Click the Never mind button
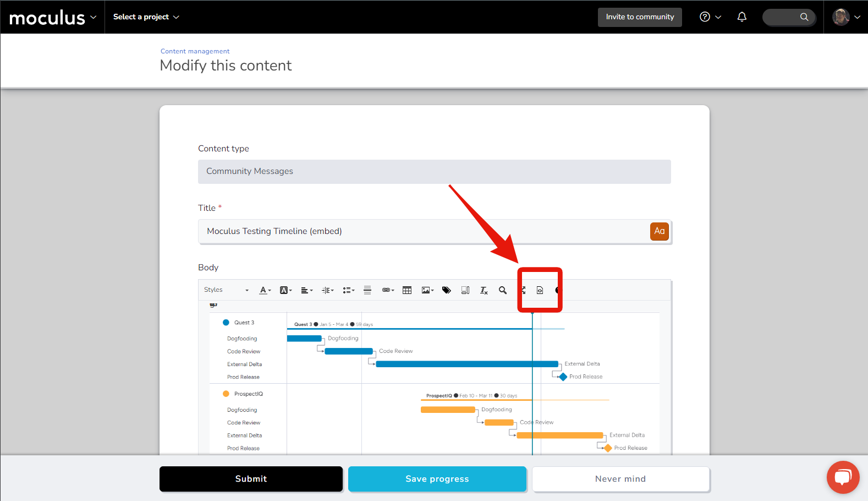Screen dimensions: 868x501 pos(620,479)
